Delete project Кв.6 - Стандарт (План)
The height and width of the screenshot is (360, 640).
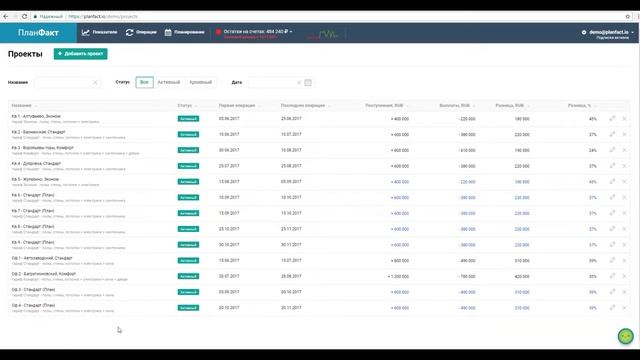coord(624,197)
